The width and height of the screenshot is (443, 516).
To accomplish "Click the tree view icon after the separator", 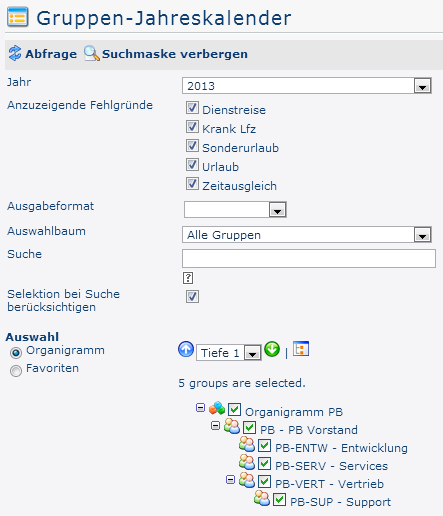I will click(301, 349).
